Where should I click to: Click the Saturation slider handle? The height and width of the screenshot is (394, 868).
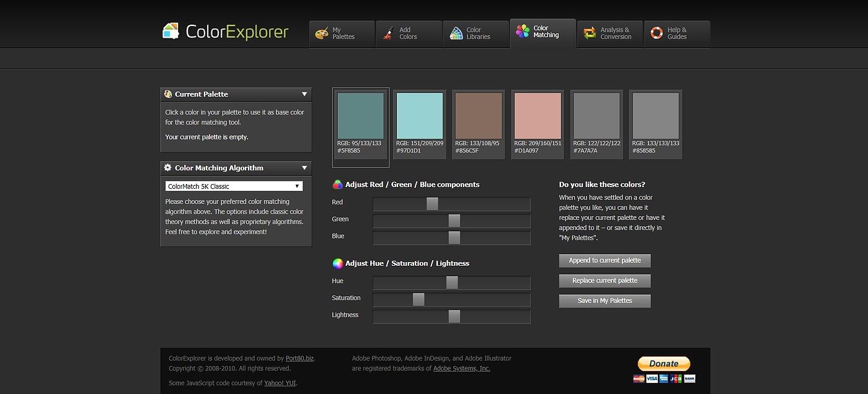pyautogui.click(x=418, y=300)
